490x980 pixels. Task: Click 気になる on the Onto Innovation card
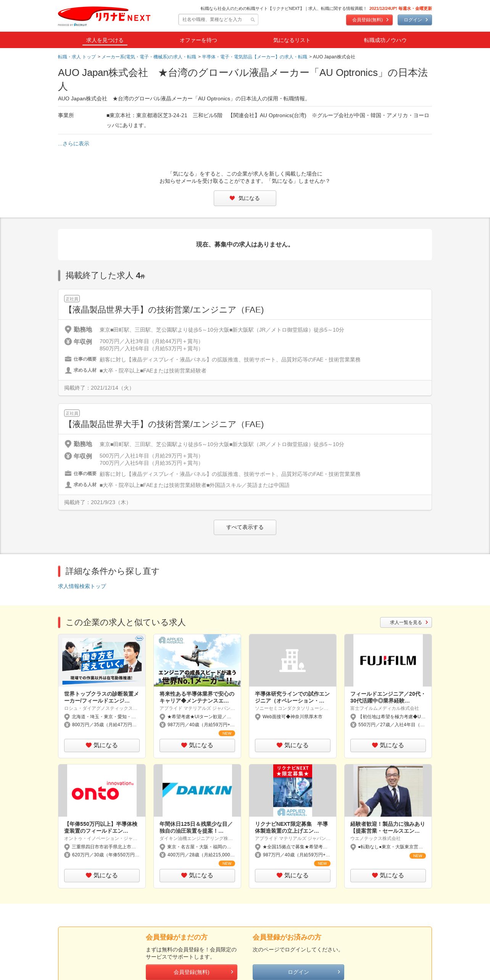pyautogui.click(x=102, y=875)
